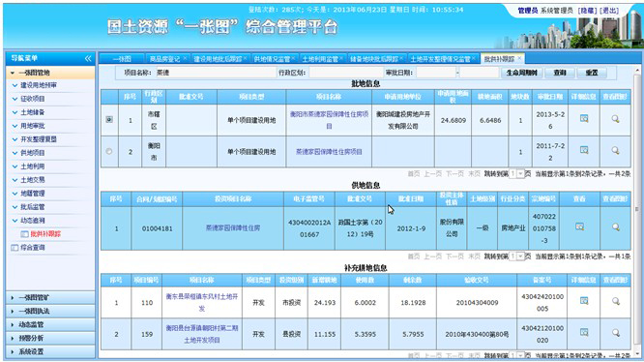
Task: Switch to the 商品房登记 tab
Action: point(164,59)
